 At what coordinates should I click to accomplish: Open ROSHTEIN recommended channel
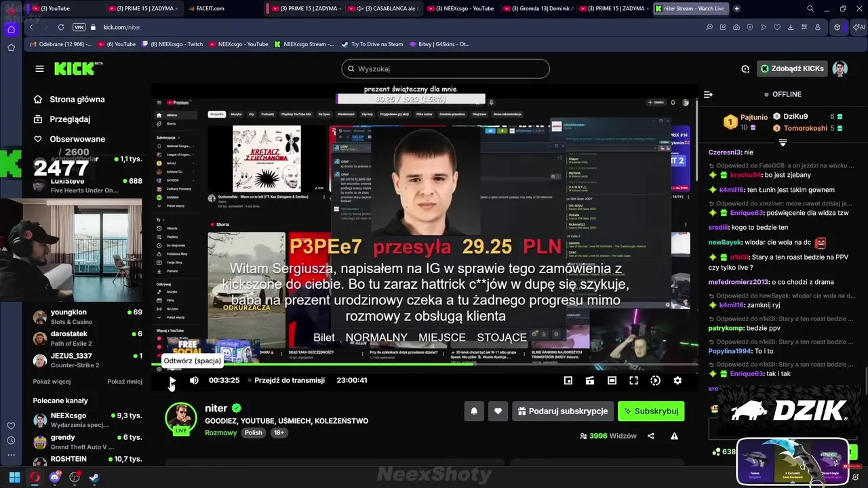pyautogui.click(x=87, y=460)
